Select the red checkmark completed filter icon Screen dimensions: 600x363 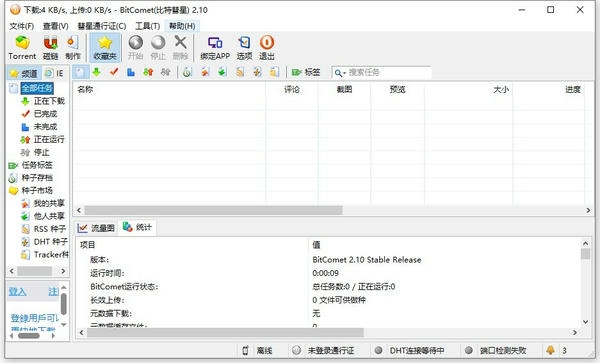click(114, 72)
